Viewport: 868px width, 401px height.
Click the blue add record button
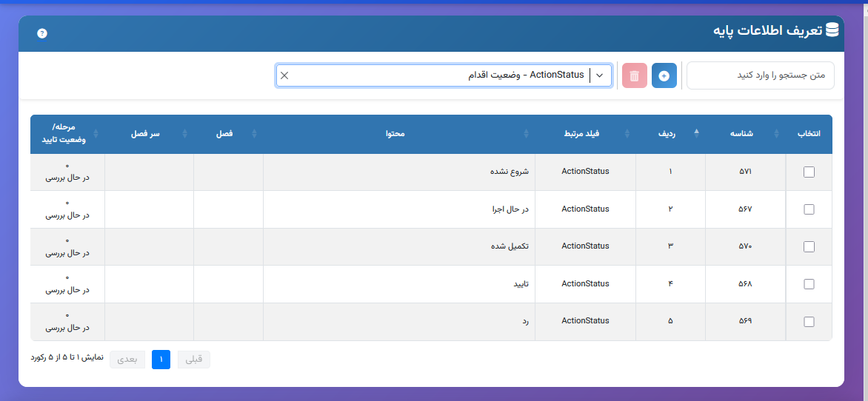coord(664,75)
